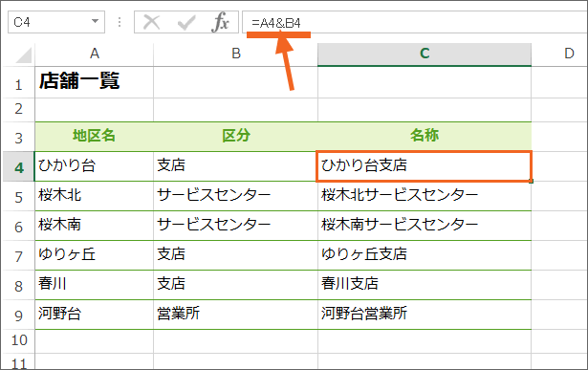Click the 名称 header cell

click(x=425, y=137)
